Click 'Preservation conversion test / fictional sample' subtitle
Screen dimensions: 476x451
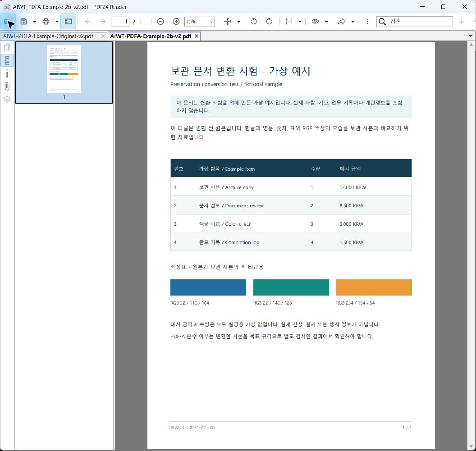[x=226, y=84]
